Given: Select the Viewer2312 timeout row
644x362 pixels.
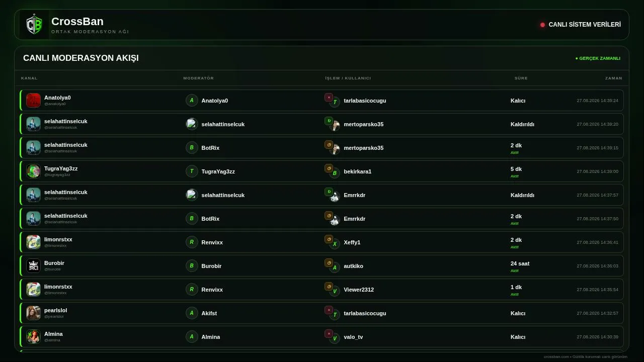Looking at the screenshot, I should (321, 289).
